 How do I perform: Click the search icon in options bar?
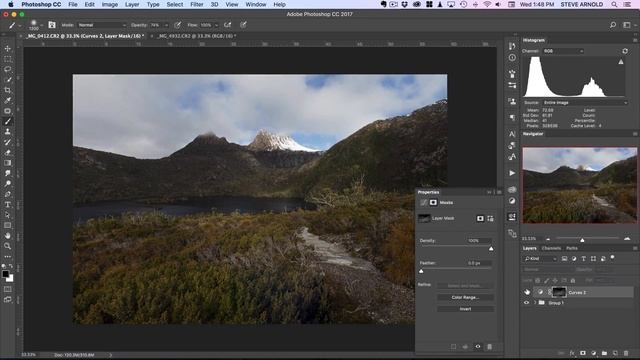pyautogui.click(x=613, y=25)
